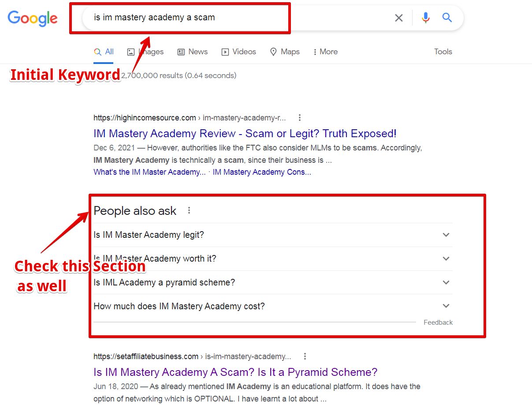
Task: Open the More search categories menu
Action: (325, 52)
